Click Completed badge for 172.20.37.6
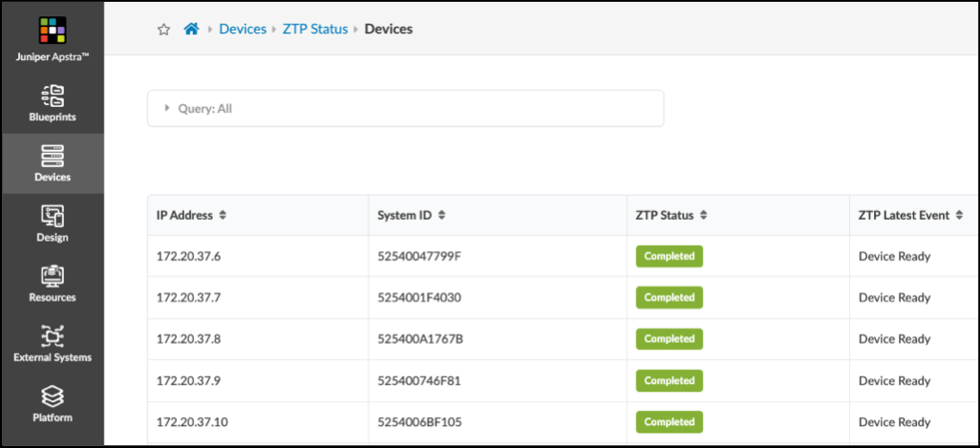The height and width of the screenshot is (448, 980). (x=669, y=256)
